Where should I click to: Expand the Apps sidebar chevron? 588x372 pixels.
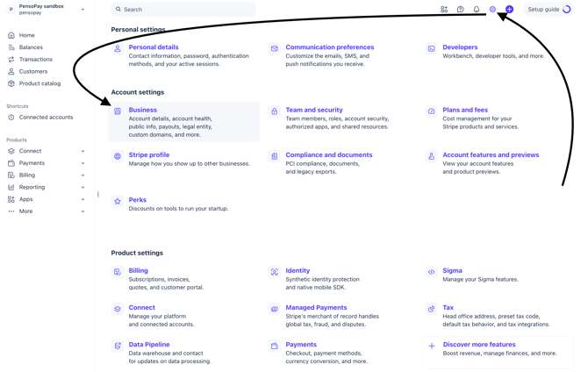(82, 199)
